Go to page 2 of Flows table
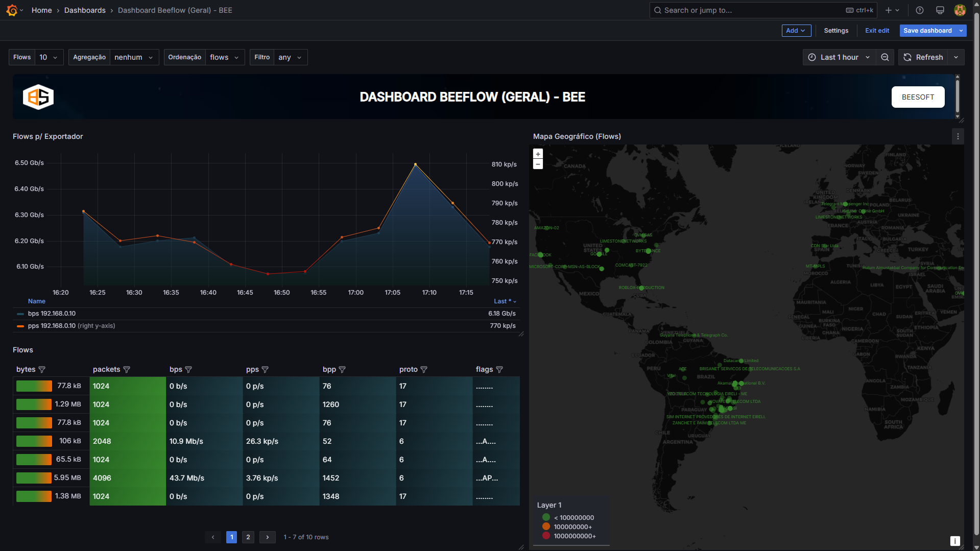 point(248,537)
